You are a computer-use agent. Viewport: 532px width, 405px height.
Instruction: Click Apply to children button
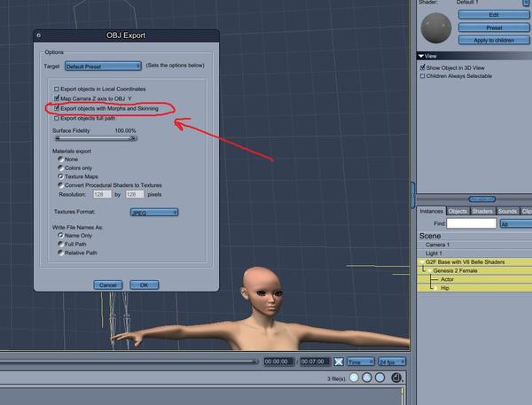[x=494, y=40]
